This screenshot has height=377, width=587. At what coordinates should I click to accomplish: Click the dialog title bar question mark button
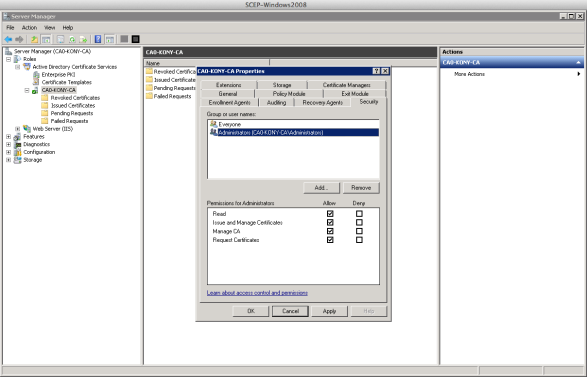[376, 71]
